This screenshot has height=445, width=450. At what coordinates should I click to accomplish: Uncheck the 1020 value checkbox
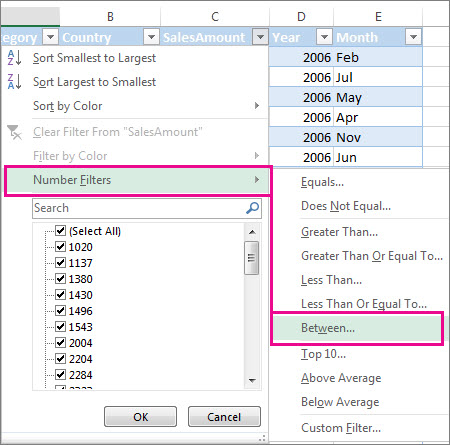(x=60, y=247)
